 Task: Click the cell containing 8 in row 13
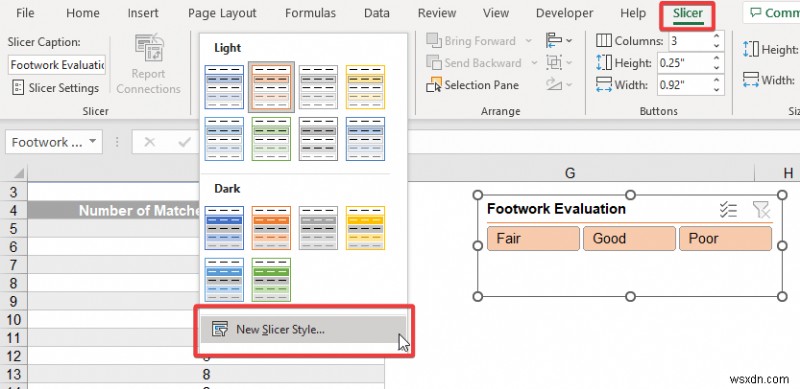coord(206,375)
